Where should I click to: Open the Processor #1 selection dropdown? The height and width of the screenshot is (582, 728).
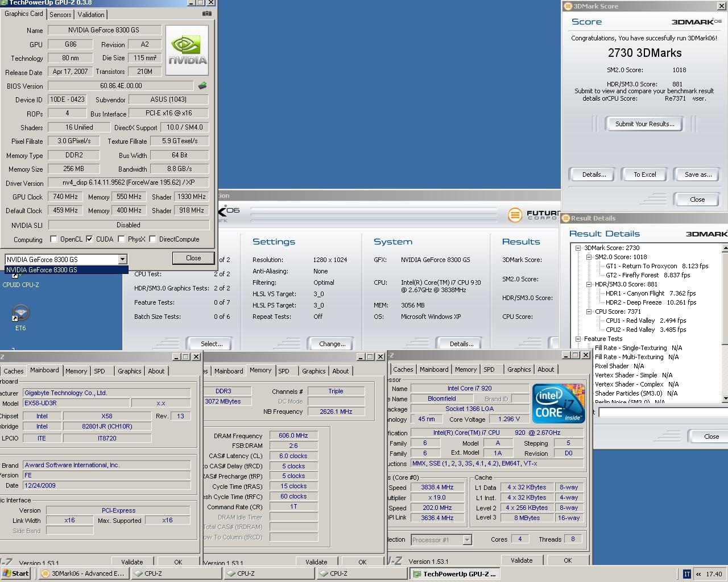pos(467,539)
